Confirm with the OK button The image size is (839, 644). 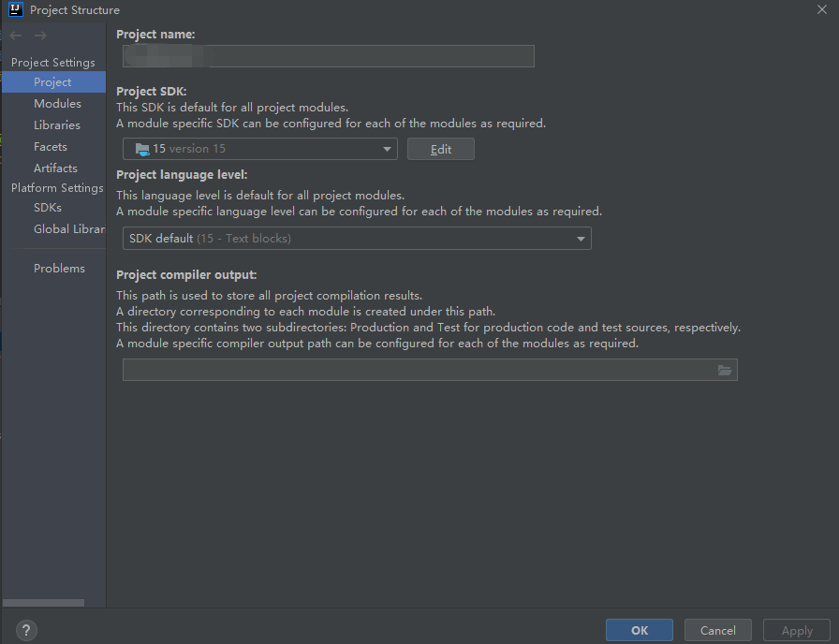tap(640, 630)
